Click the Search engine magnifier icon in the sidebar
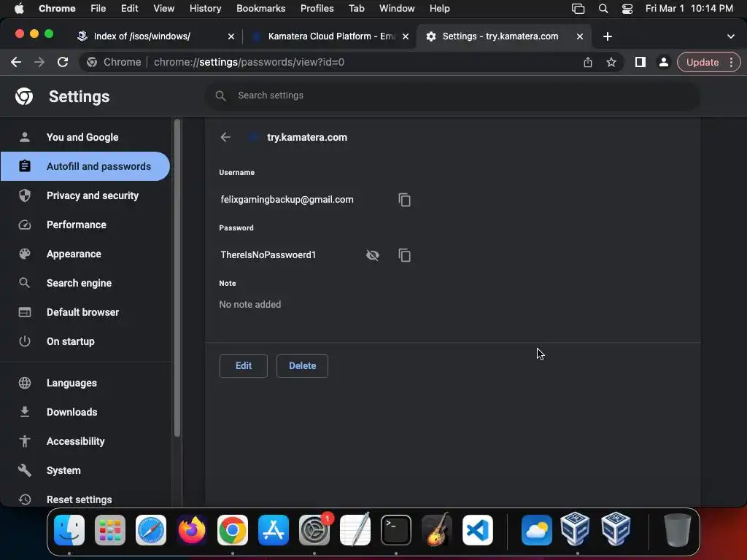Screen dimensions: 747x560 click(x=25, y=283)
